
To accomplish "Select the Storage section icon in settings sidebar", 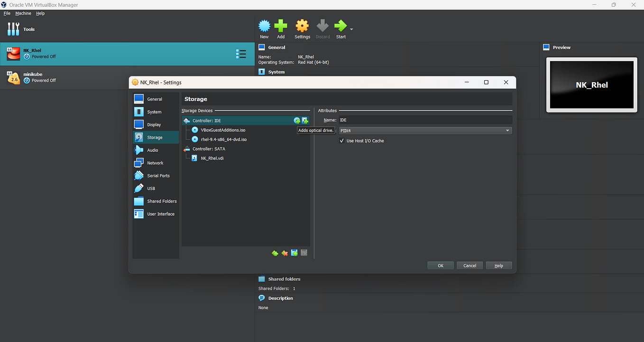I will tap(139, 137).
